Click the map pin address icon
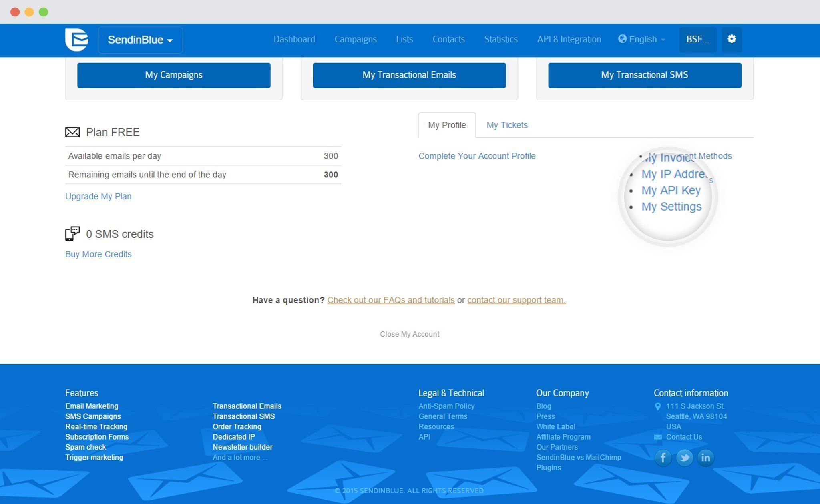Screen dimensions: 820x504 (x=657, y=406)
